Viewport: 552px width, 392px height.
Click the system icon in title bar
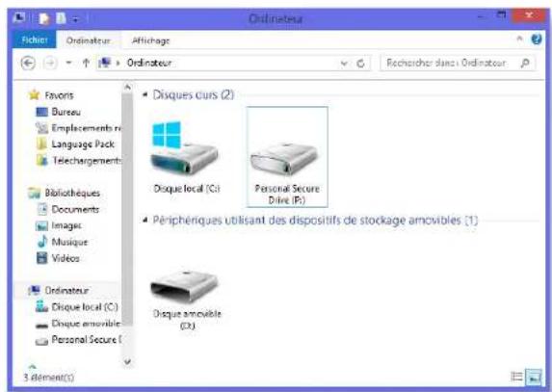(x=19, y=17)
